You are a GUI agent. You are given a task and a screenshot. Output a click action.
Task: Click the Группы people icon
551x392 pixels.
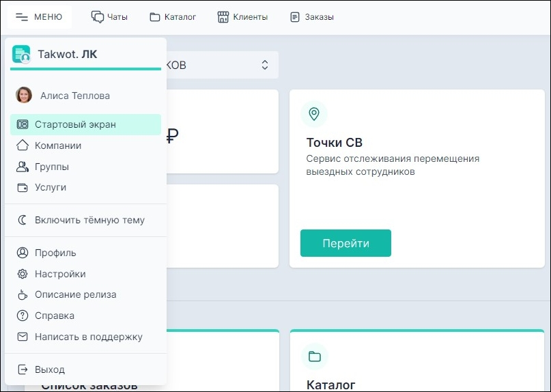23,167
